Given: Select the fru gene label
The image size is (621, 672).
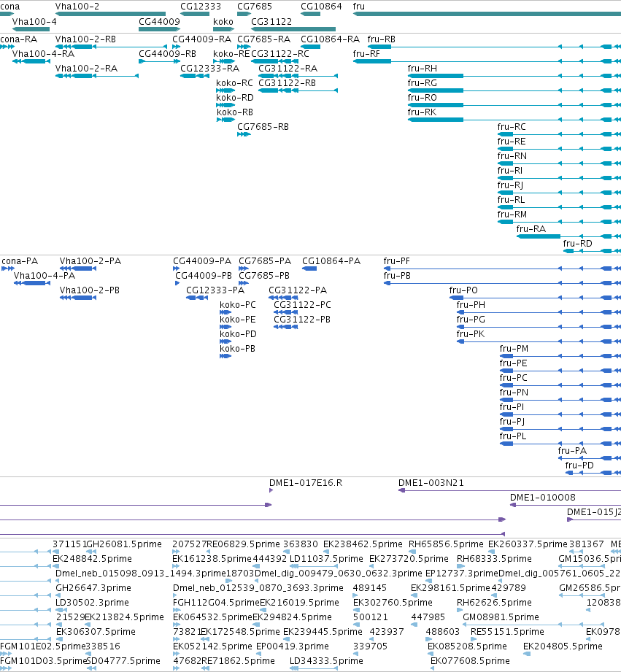Looking at the screenshot, I should pyautogui.click(x=359, y=7).
